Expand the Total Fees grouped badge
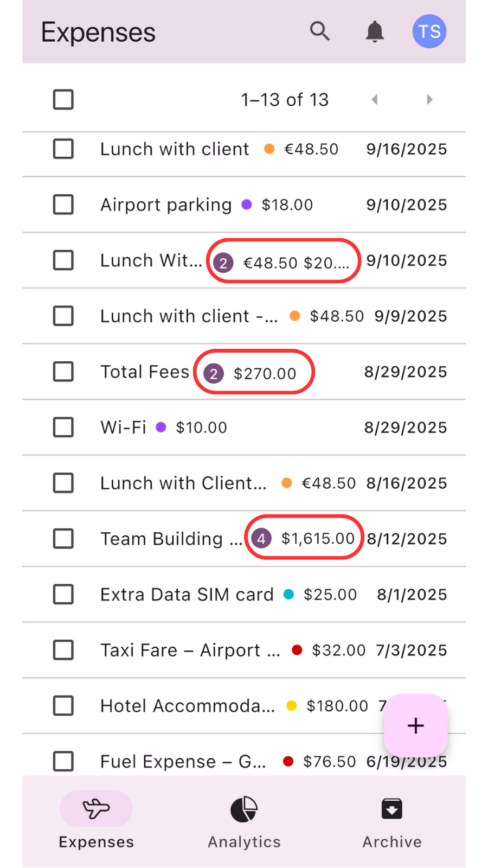The width and height of the screenshot is (488, 868). coord(214,373)
